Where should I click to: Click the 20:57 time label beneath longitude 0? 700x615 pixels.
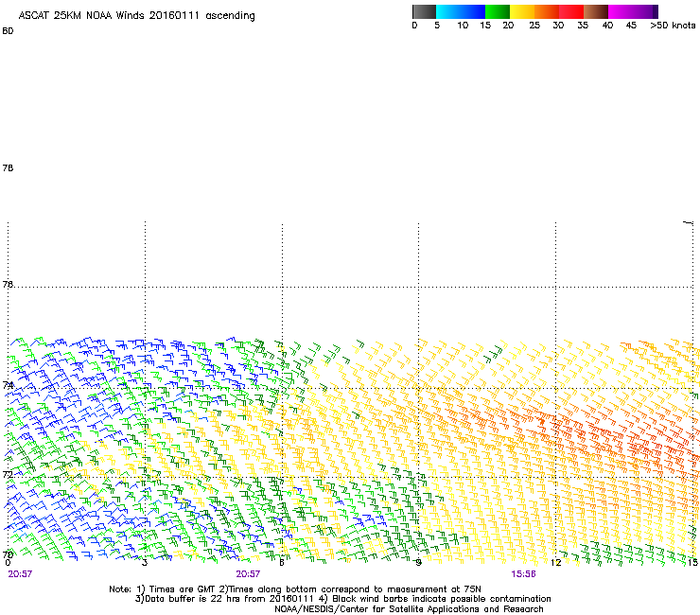20,574
